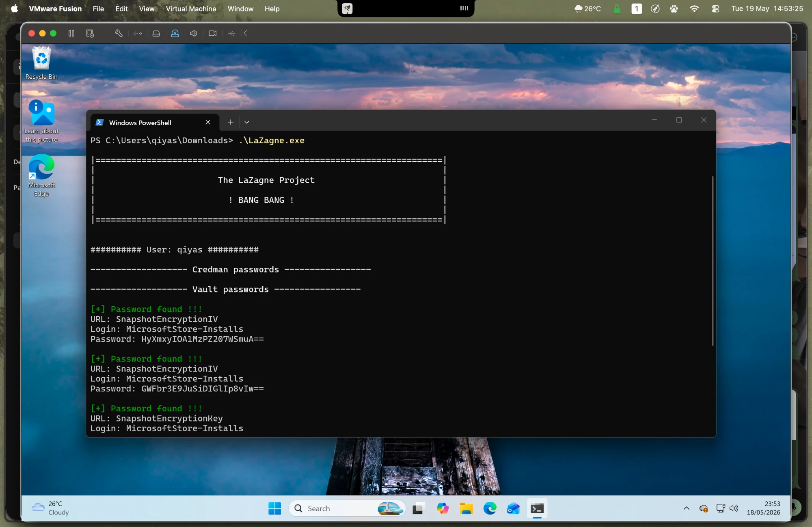Click 'URL: SnapshotEncryptionKey' line
This screenshot has width=812, height=527.
(157, 418)
